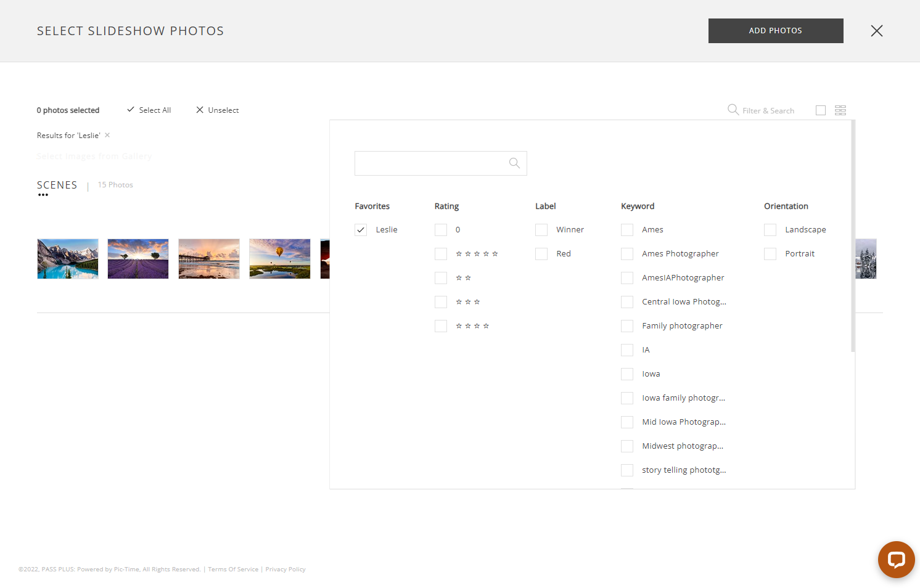The width and height of the screenshot is (920, 588).
Task: Enable the Red label filter
Action: click(541, 254)
